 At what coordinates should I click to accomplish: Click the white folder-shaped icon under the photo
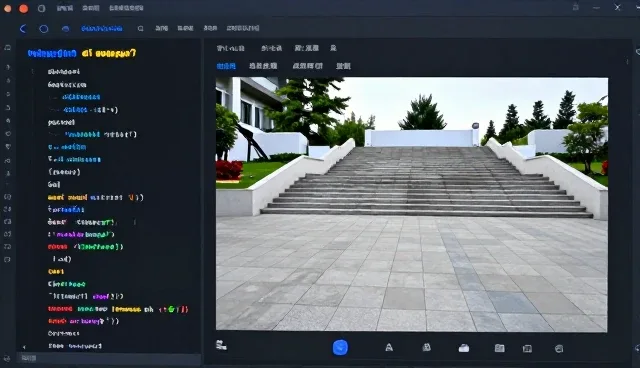click(464, 348)
